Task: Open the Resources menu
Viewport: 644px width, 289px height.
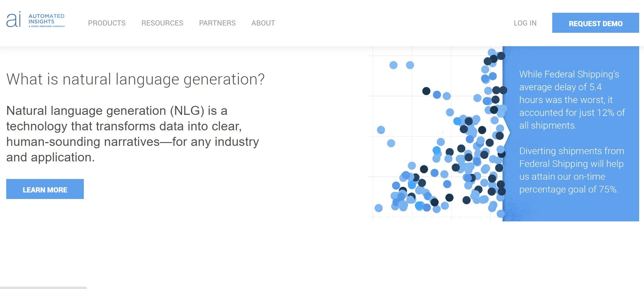Action: coord(162,23)
